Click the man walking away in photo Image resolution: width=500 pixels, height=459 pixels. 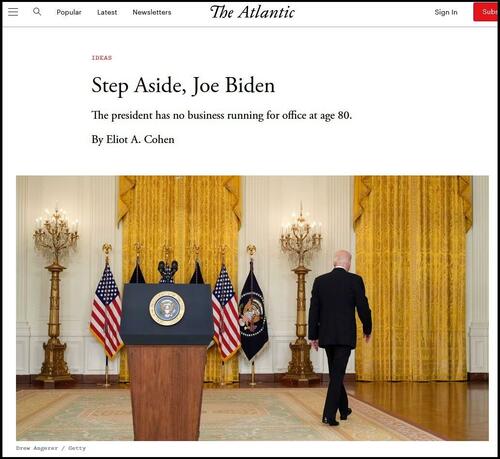[340, 337]
